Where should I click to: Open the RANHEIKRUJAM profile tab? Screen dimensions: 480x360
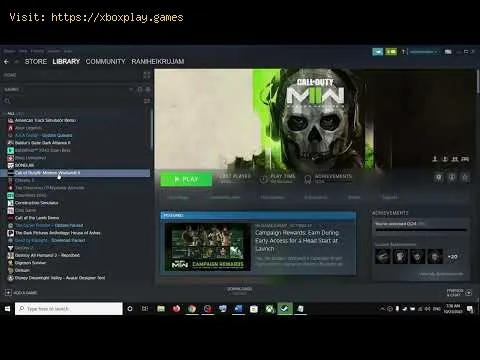point(158,62)
